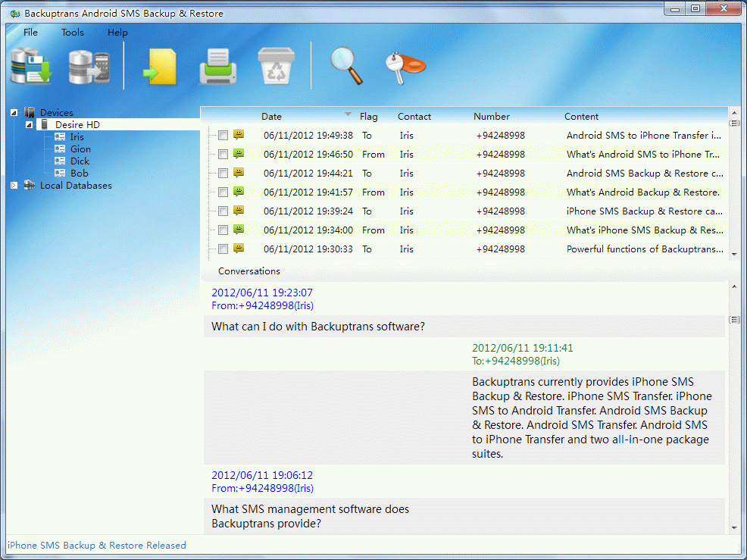Click the iPhone SMS Backup & Restore Released link
The image size is (747, 560).
pos(97,545)
